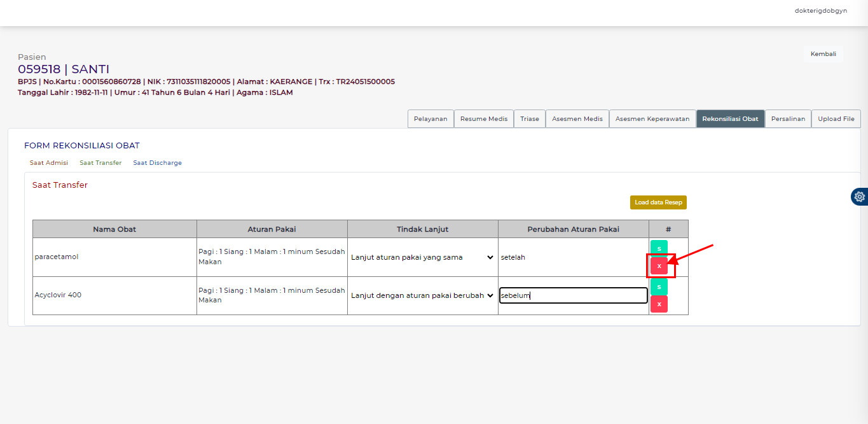Click green S button for Acyclovir 400 row

[659, 287]
